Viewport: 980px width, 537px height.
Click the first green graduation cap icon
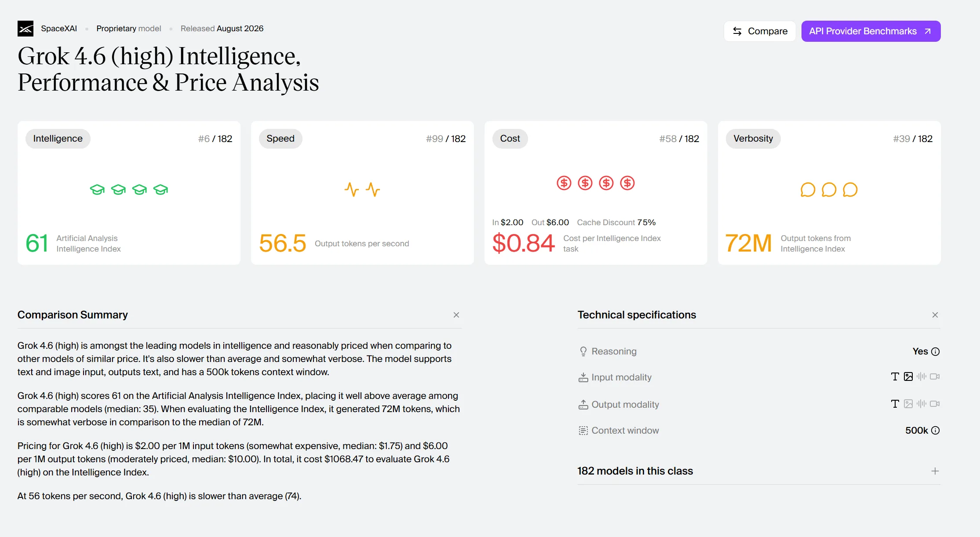[97, 190]
